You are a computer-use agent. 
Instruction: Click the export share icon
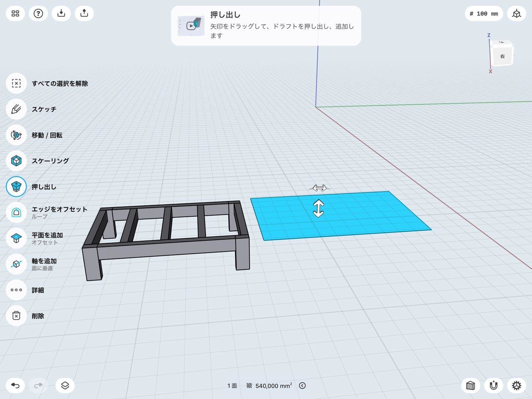pyautogui.click(x=84, y=13)
